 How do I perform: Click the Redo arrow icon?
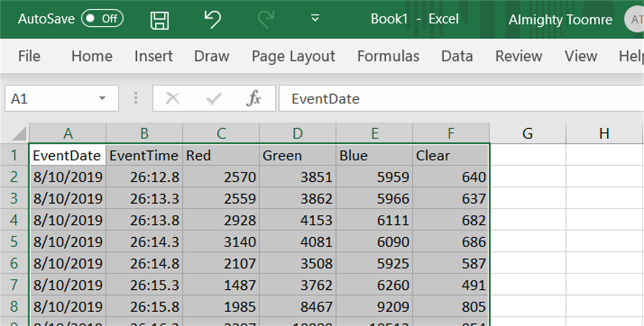click(266, 19)
